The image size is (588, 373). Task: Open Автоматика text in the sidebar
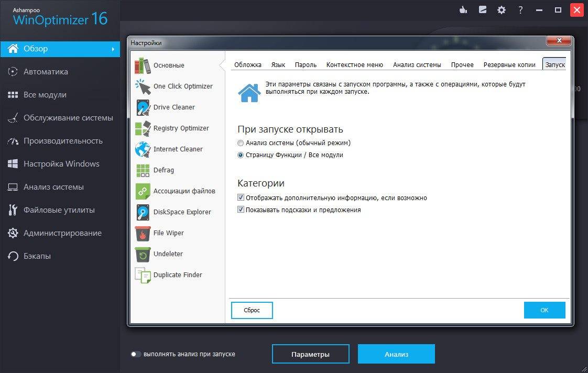click(x=46, y=72)
